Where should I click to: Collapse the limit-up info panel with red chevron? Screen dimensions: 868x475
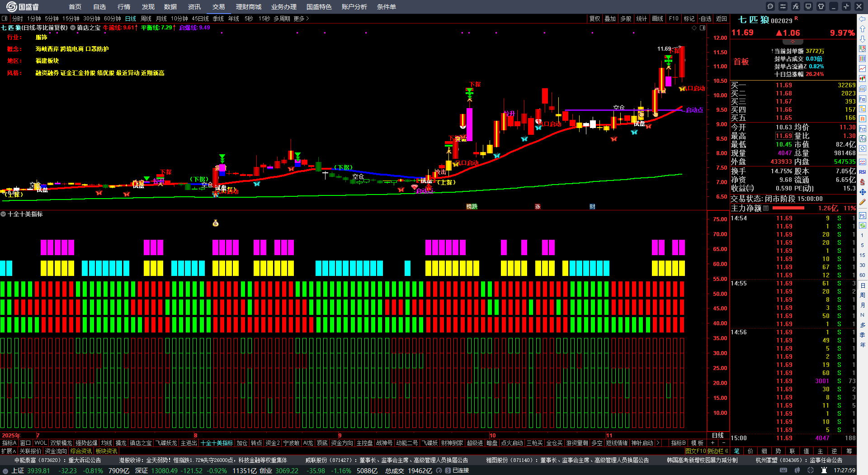(793, 42)
